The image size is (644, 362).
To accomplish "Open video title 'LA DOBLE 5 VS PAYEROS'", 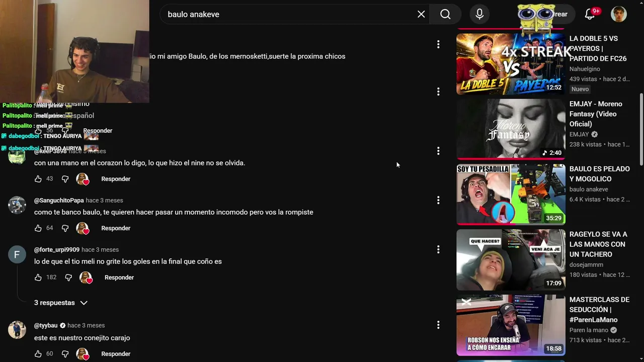I will pyautogui.click(x=598, y=49).
